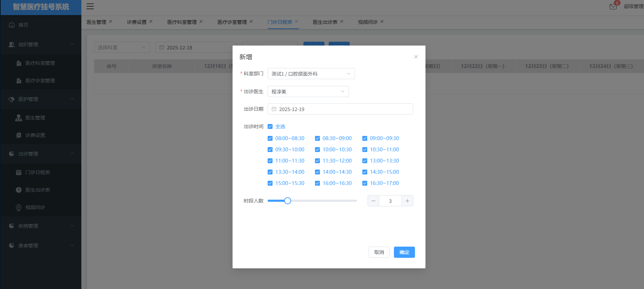Click the 门诊日程表 calendar icon in sidebar

[x=19, y=172]
